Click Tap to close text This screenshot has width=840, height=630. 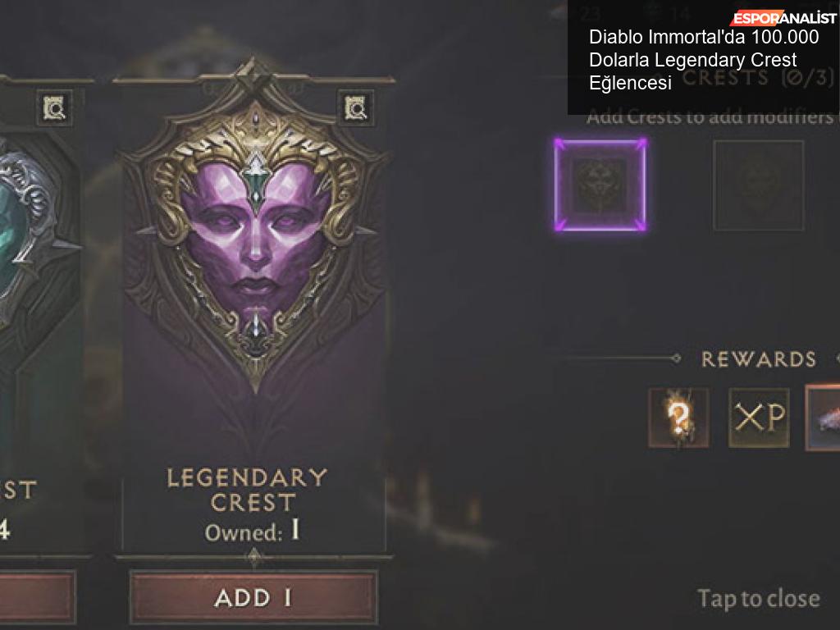coord(759,598)
